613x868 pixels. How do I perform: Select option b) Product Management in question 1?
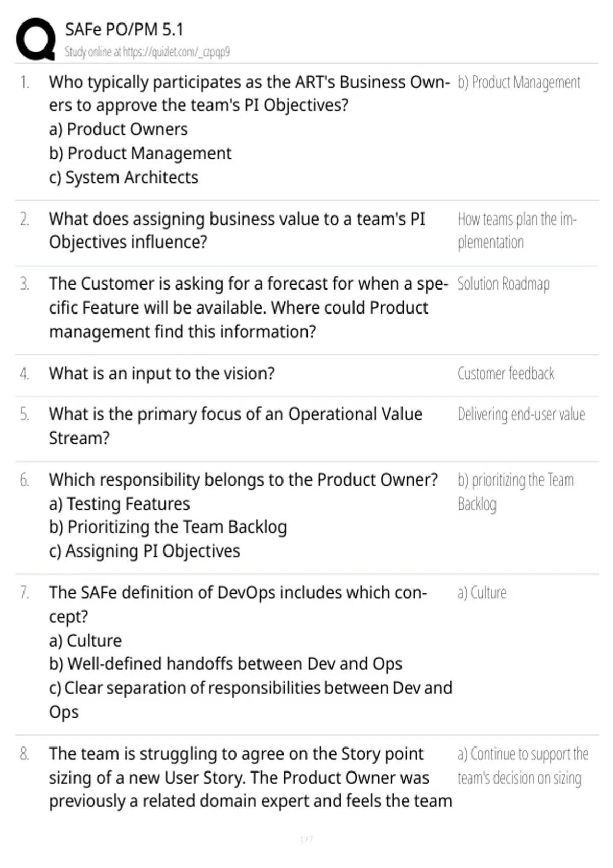(x=140, y=153)
